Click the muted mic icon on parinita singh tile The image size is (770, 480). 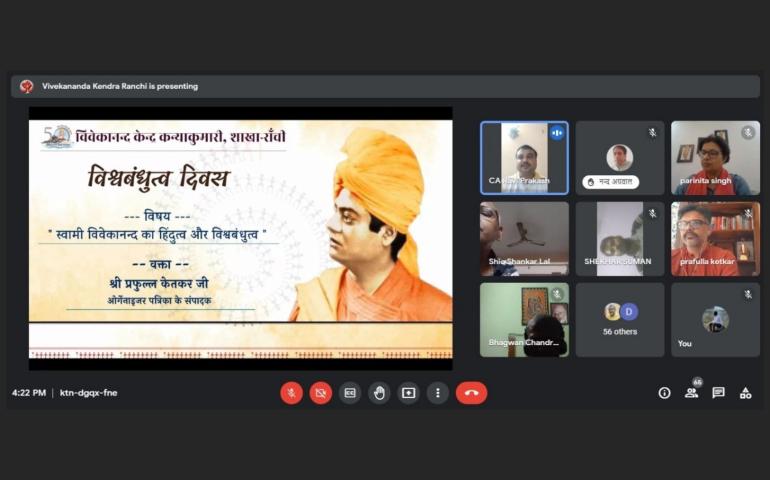point(748,133)
